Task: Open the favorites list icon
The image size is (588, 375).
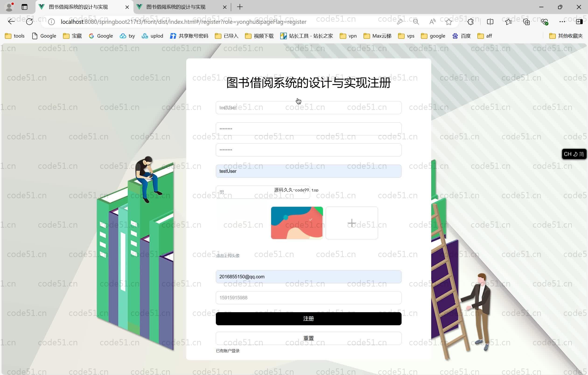Action: 508,22
